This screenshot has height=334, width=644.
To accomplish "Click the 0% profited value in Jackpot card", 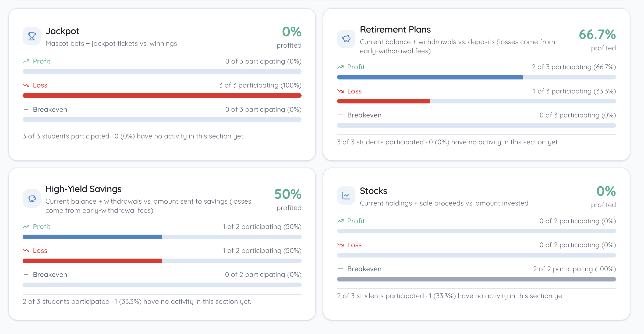I will (x=292, y=32).
